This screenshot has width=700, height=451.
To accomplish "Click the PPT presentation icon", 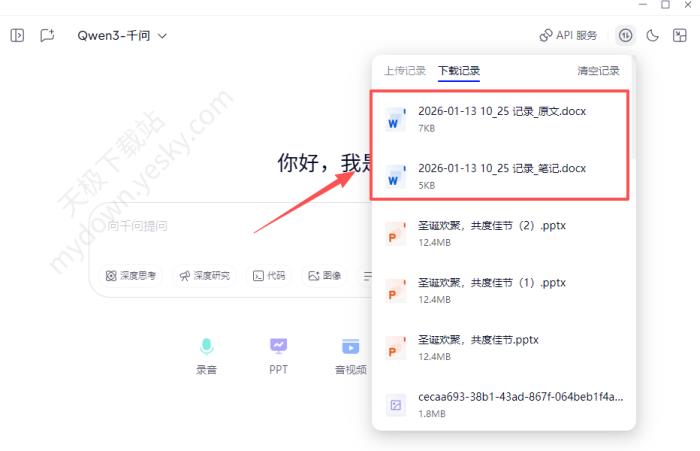I will (x=278, y=346).
